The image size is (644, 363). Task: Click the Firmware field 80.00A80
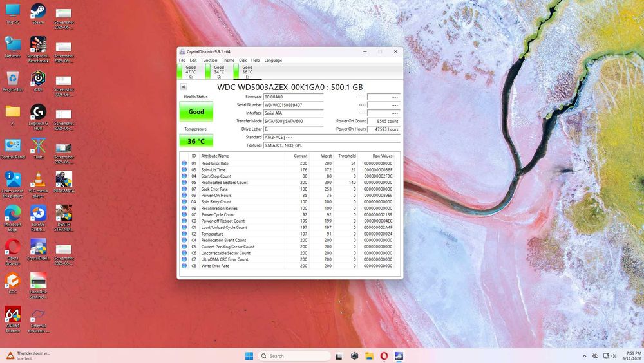(x=293, y=97)
